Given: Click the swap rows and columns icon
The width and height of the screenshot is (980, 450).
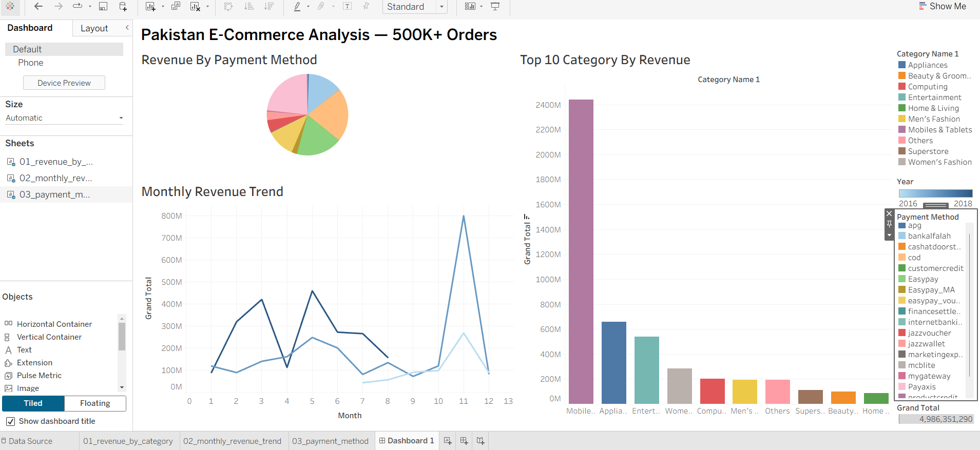Looking at the screenshot, I should click(x=228, y=6).
